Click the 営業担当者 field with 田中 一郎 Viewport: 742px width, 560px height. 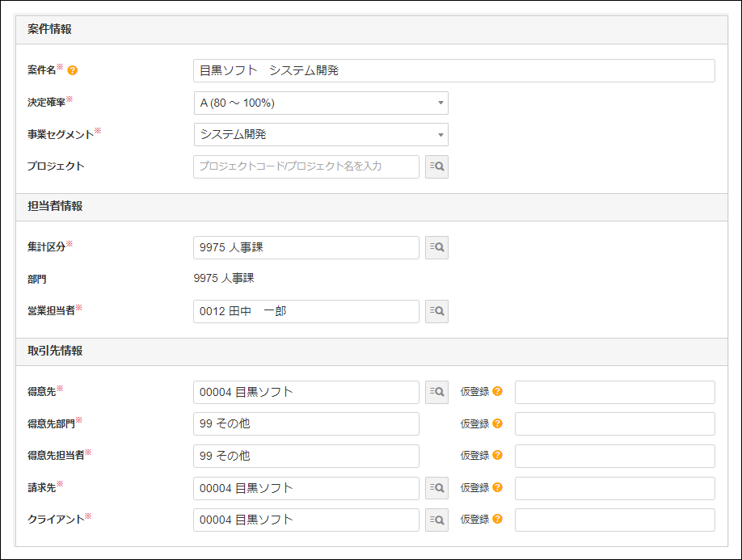306,311
